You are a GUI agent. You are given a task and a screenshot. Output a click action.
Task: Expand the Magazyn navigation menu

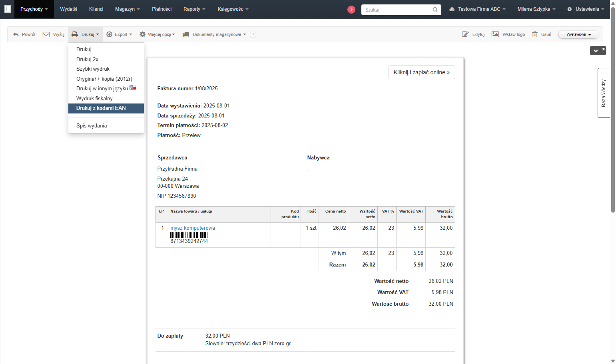(128, 9)
